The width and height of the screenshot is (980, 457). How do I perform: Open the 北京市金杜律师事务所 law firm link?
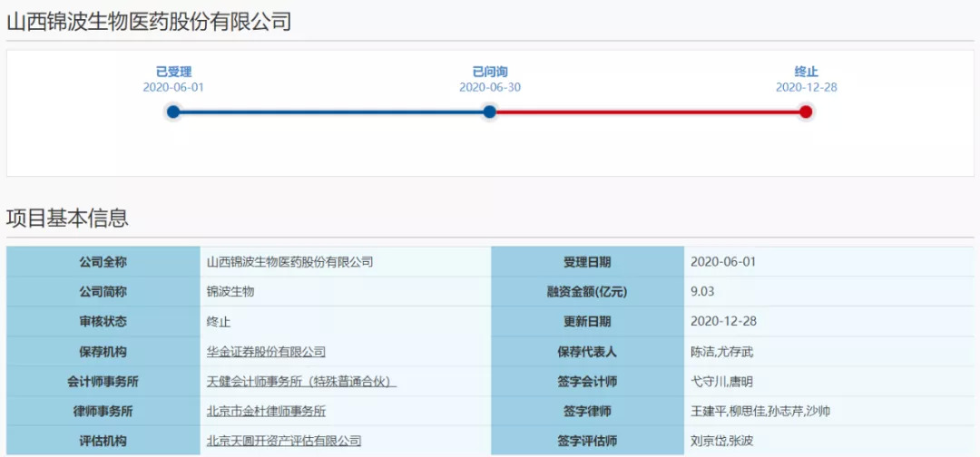coord(266,412)
